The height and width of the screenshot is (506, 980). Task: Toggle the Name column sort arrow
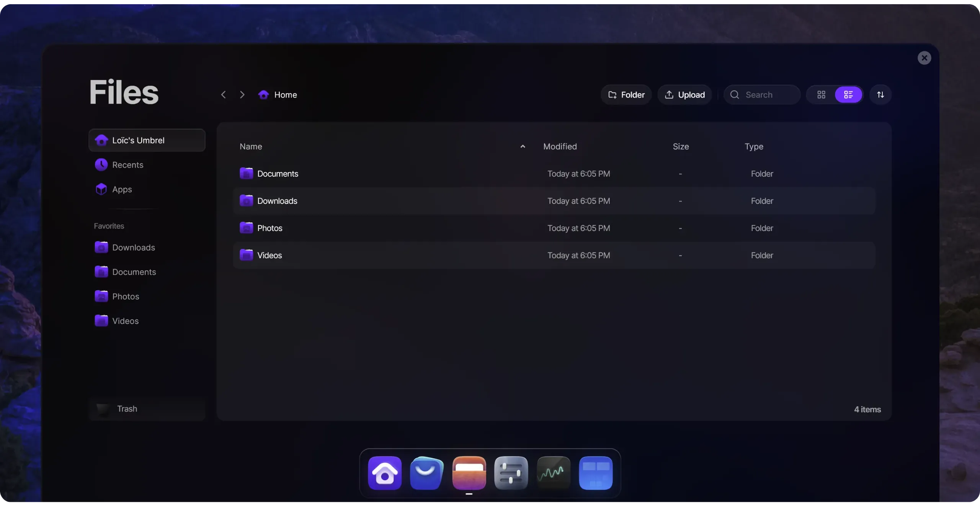pos(523,146)
